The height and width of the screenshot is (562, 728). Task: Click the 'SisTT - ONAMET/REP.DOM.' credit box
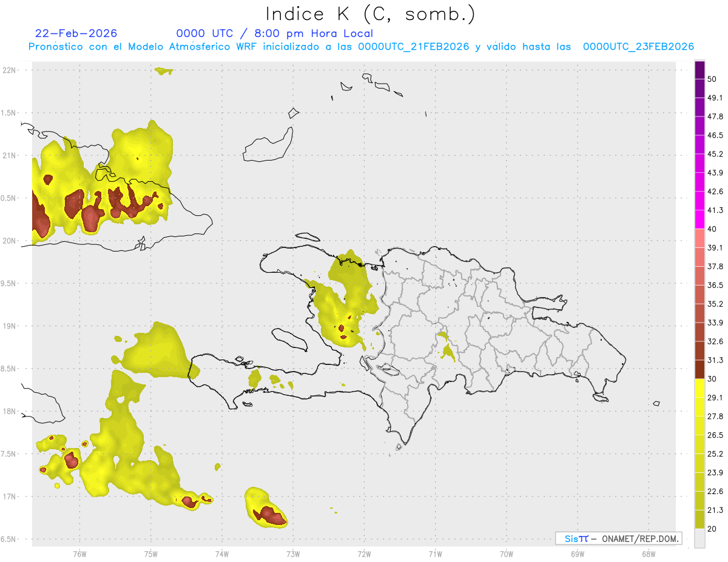pyautogui.click(x=619, y=538)
